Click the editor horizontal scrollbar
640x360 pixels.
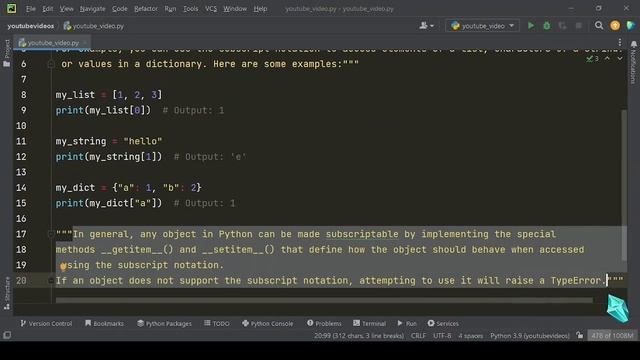[x=324, y=300]
